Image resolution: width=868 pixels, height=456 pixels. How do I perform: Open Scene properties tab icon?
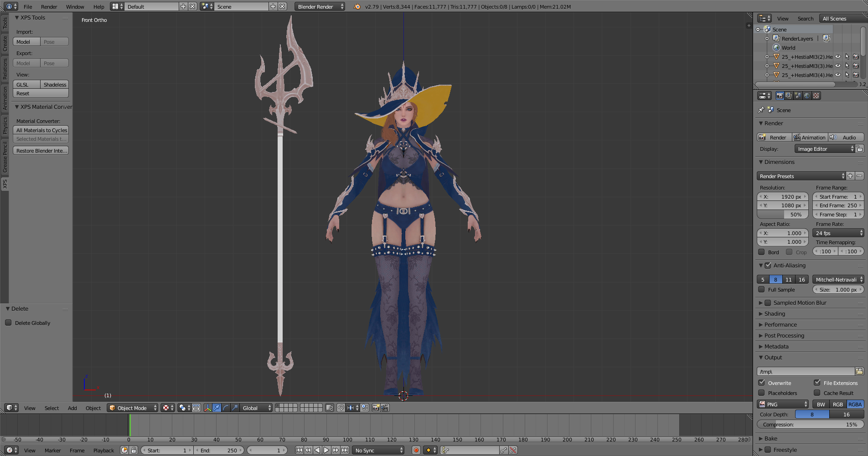(x=798, y=96)
